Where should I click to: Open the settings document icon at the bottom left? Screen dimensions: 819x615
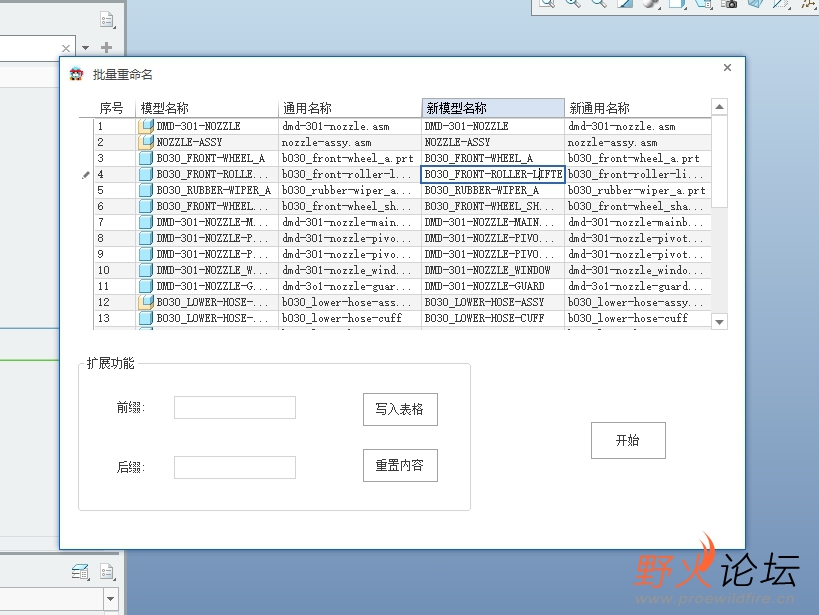pyautogui.click(x=107, y=572)
